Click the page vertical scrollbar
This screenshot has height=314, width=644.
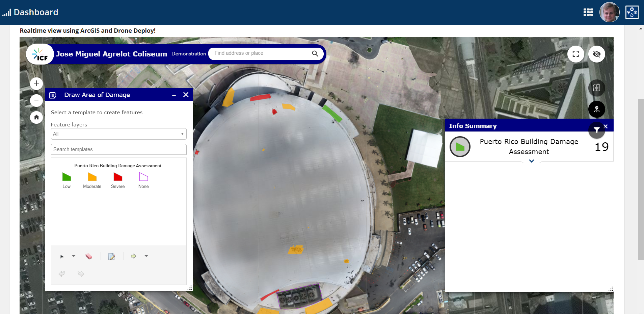(641, 179)
